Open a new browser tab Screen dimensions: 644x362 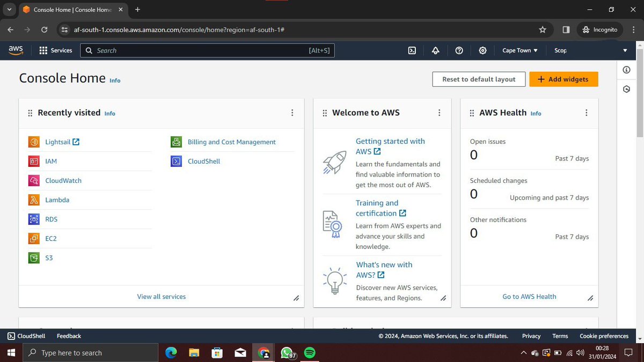137,10
